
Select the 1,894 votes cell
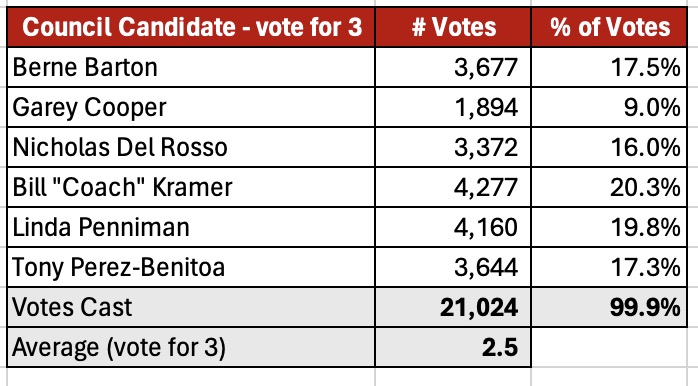453,107
